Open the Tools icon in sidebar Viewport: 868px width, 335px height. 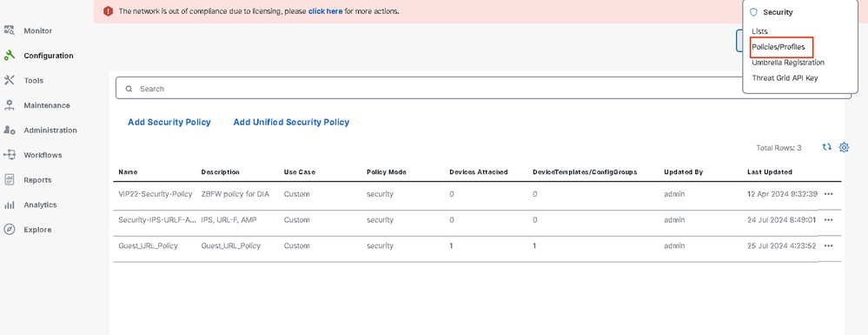pos(9,80)
